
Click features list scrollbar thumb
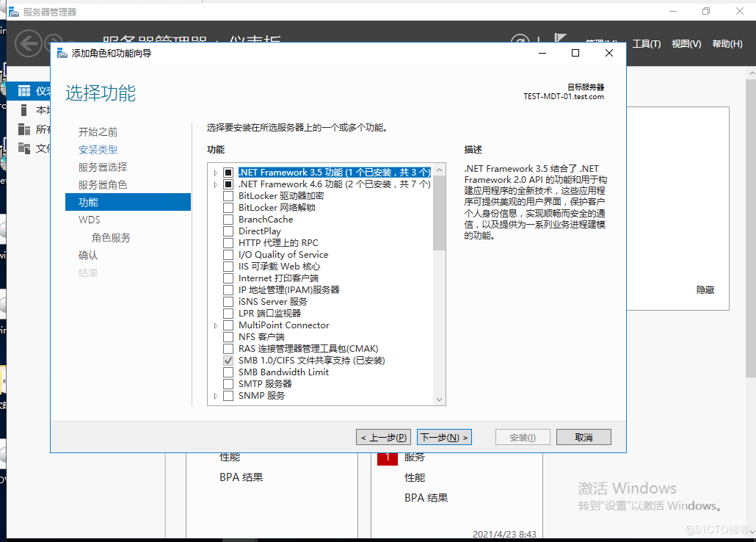(439, 213)
